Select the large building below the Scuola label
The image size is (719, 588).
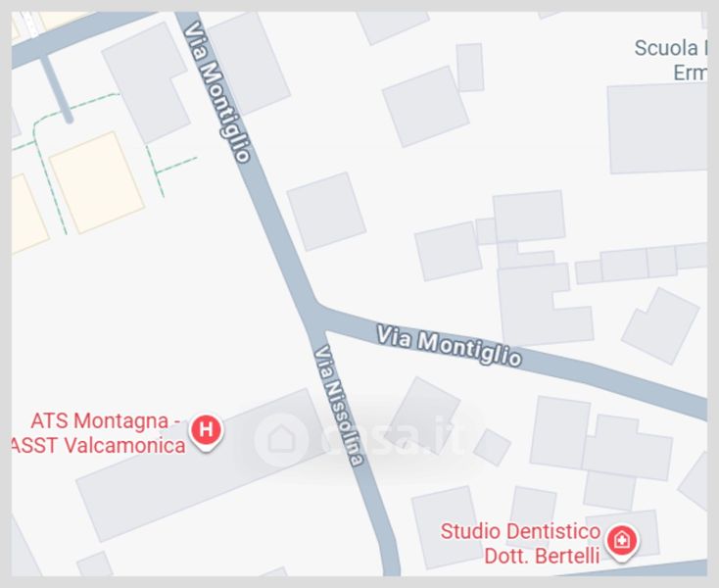pos(657,129)
